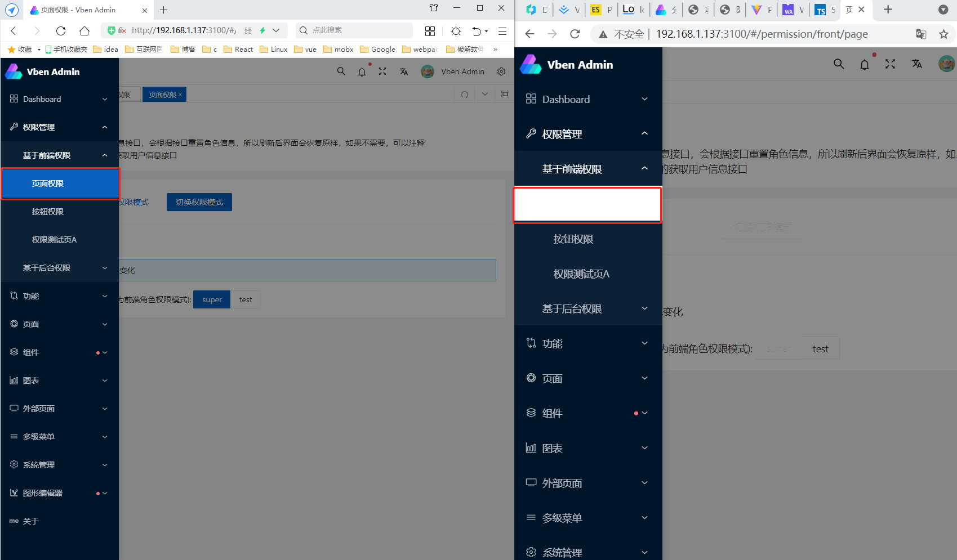Click the content fullscreen icon beside tabs
This screenshot has height=560, width=957.
pos(505,95)
